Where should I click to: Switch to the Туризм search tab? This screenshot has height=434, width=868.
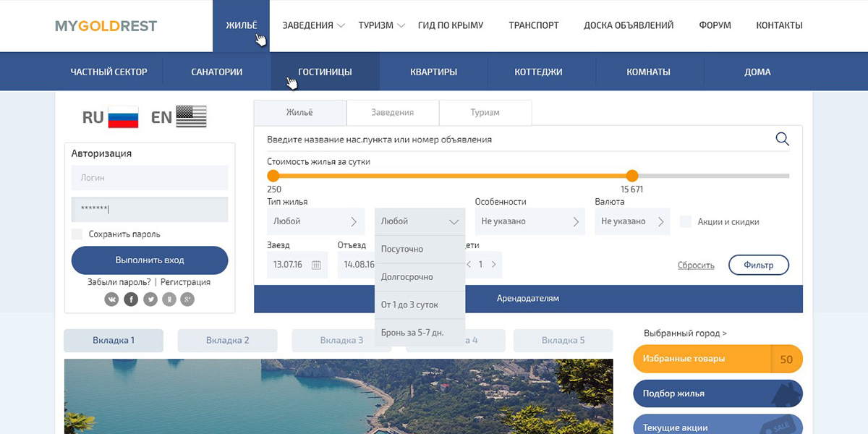click(485, 112)
